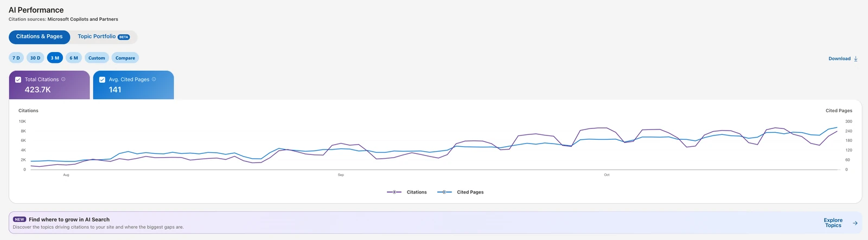The height and width of the screenshot is (240, 868).
Task: Click the download arrow icon
Action: pyautogui.click(x=856, y=59)
